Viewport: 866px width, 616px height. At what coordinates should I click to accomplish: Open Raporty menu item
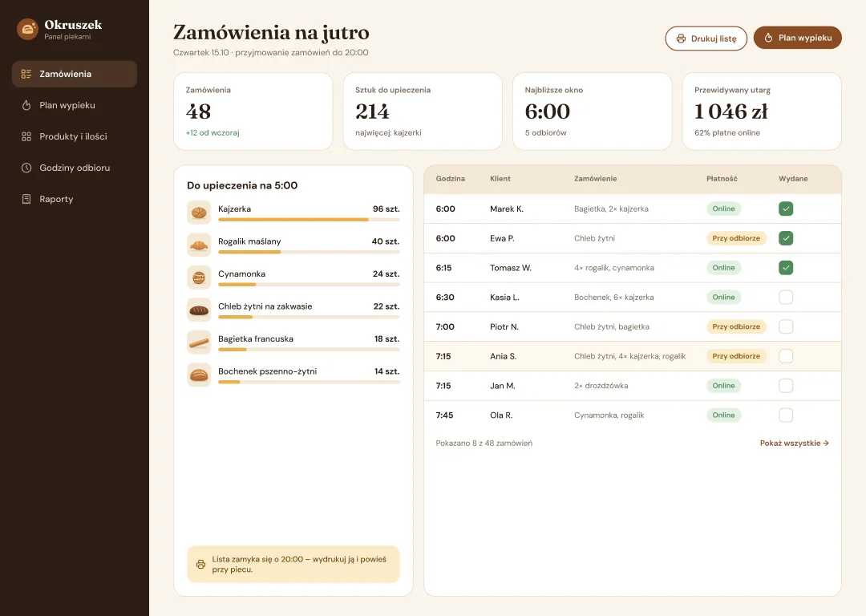tap(75, 199)
